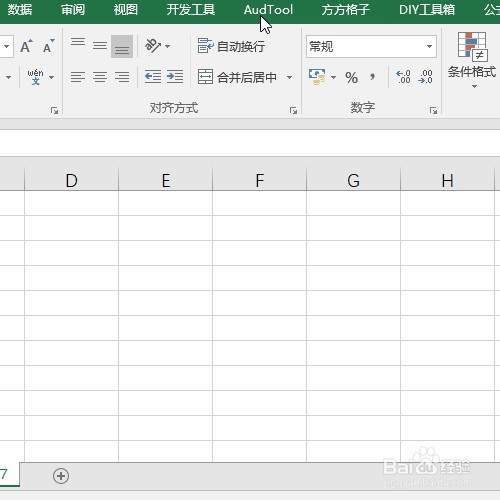Open phonetic guide dropdown arrow
This screenshot has height=500, width=500.
tap(51, 77)
